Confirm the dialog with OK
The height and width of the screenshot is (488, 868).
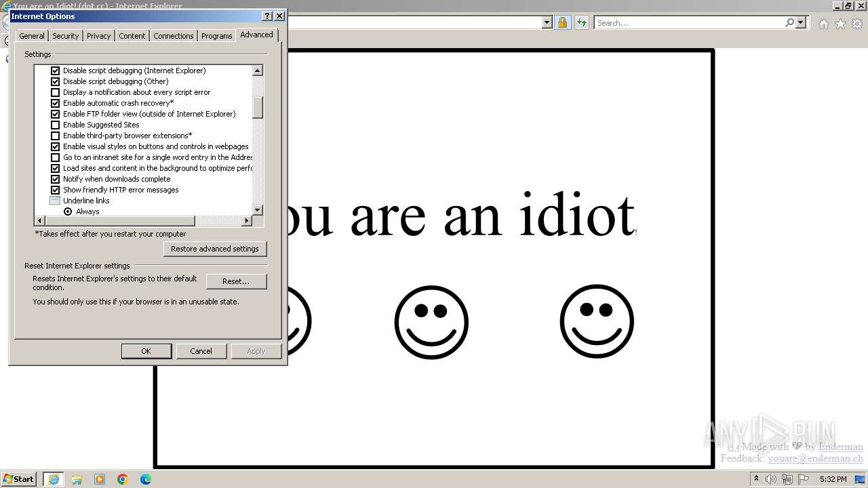pyautogui.click(x=146, y=351)
